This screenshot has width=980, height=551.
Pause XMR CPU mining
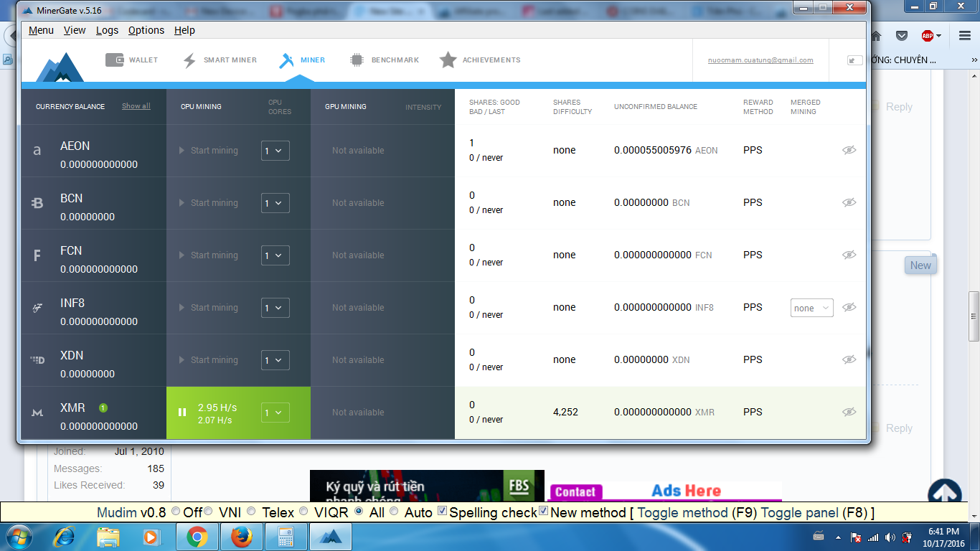pos(182,413)
